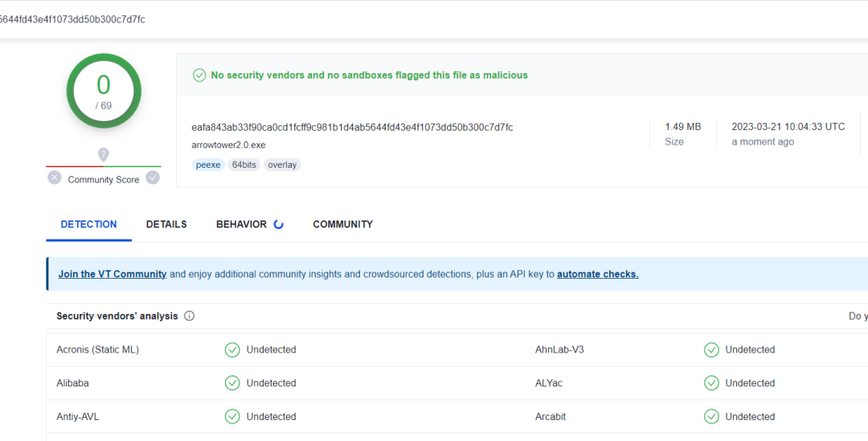Click the info icon beside Security vendors' analysis
The width and height of the screenshot is (868, 441).
click(x=190, y=316)
